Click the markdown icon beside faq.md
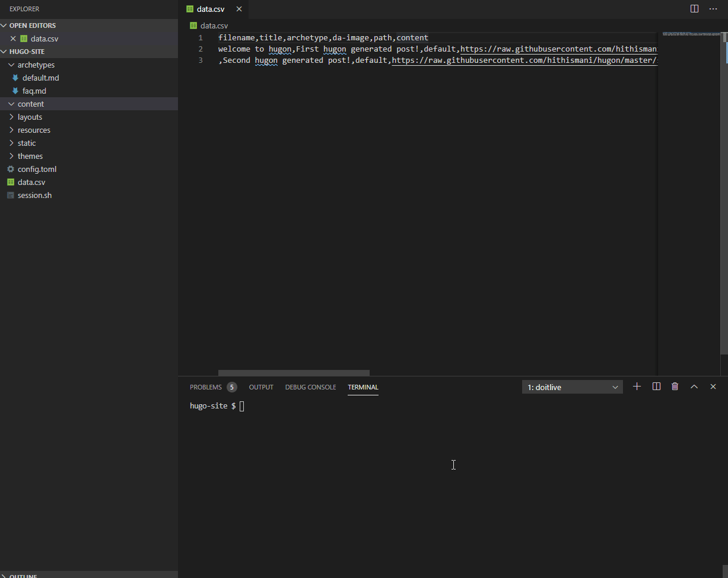This screenshot has height=578, width=728. coord(15,91)
